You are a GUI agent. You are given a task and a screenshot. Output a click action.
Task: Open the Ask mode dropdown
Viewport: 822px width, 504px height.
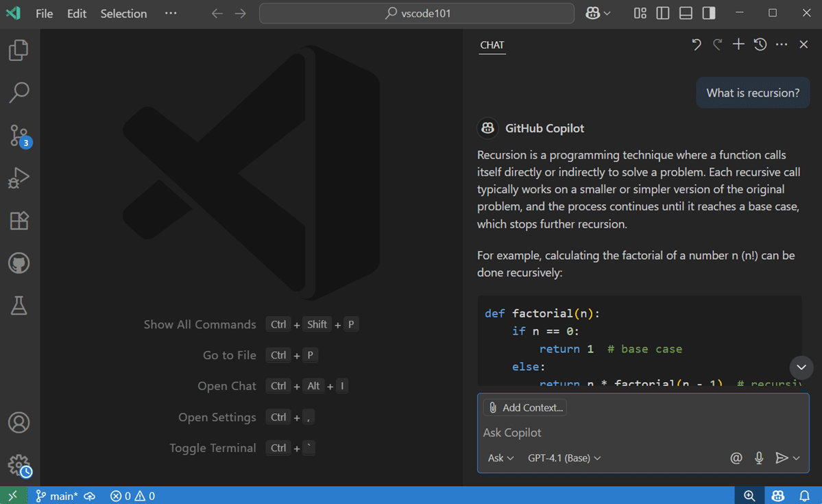[x=500, y=457]
